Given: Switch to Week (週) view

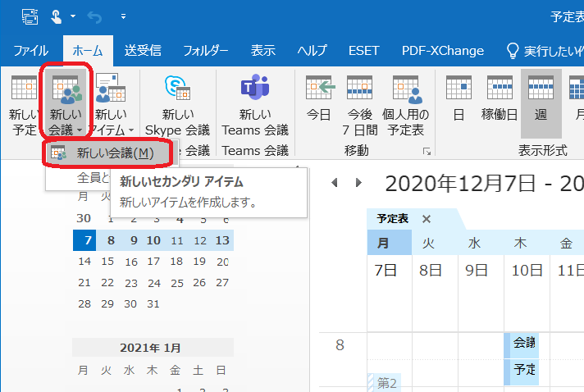Looking at the screenshot, I should (x=541, y=103).
